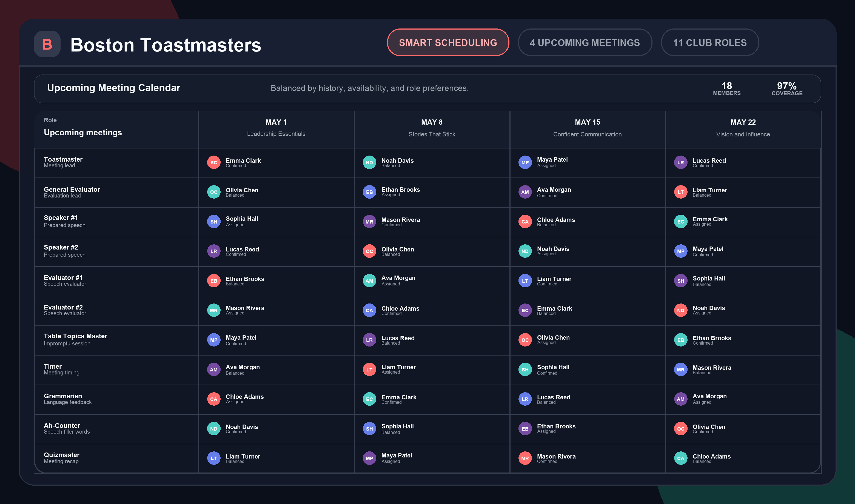View the 4 Upcoming Meetings panel

[x=585, y=42]
